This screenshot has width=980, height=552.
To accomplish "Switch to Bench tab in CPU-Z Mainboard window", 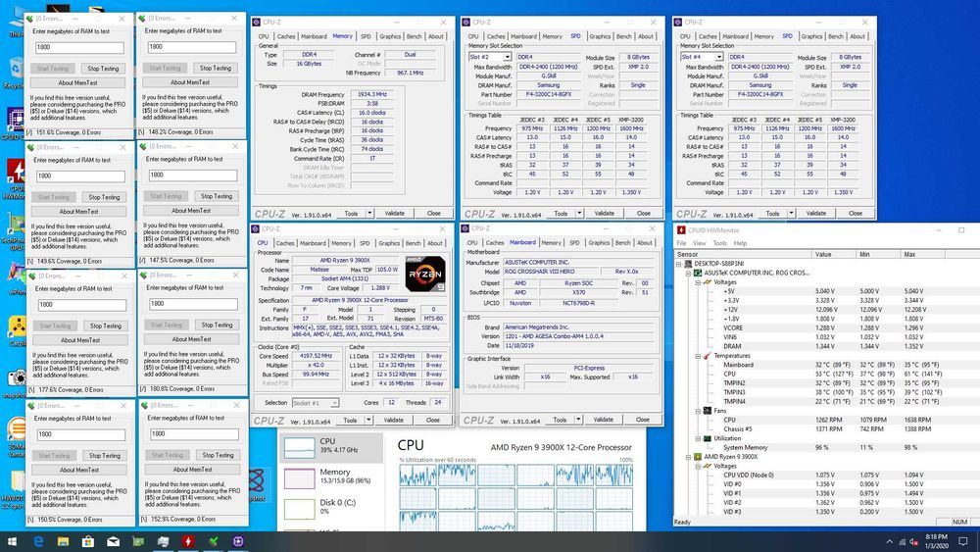I will click(622, 242).
